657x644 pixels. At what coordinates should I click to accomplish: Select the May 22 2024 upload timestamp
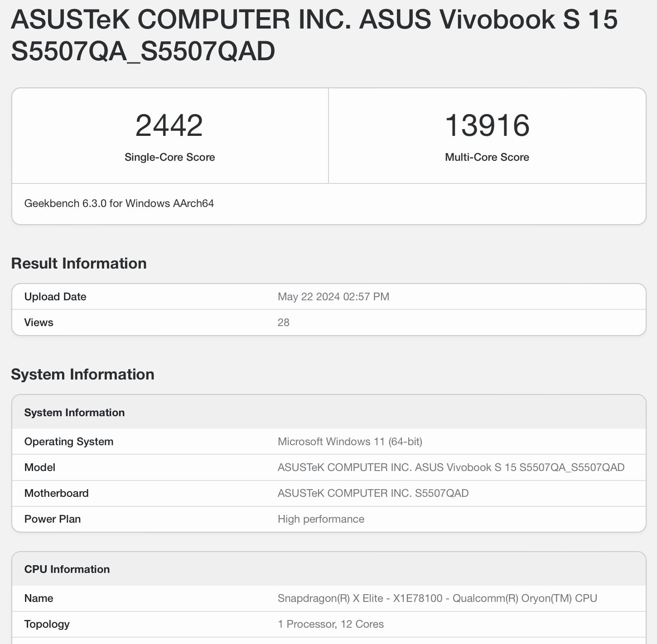click(x=333, y=297)
